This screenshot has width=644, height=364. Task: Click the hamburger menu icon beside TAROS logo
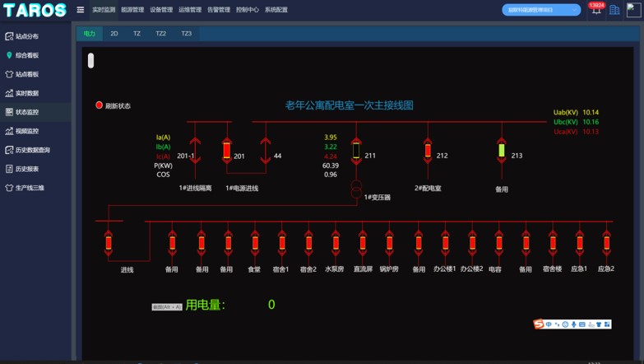(81, 10)
